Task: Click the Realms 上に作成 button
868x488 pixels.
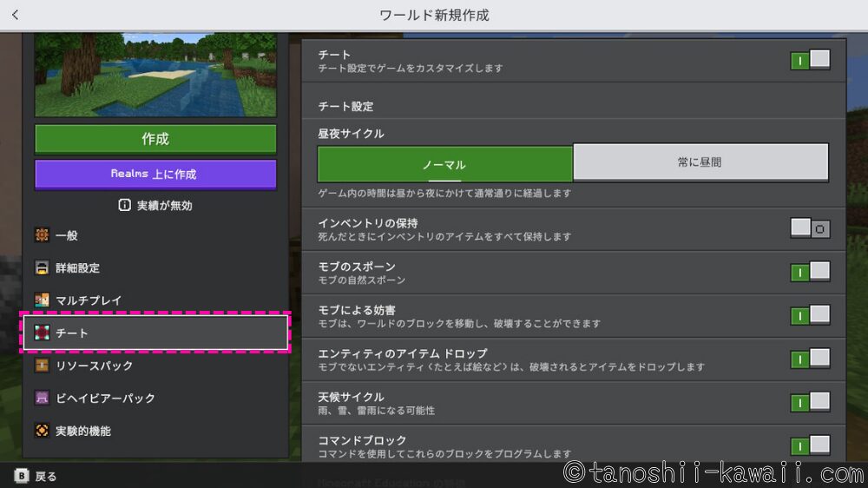Action: click(x=155, y=174)
